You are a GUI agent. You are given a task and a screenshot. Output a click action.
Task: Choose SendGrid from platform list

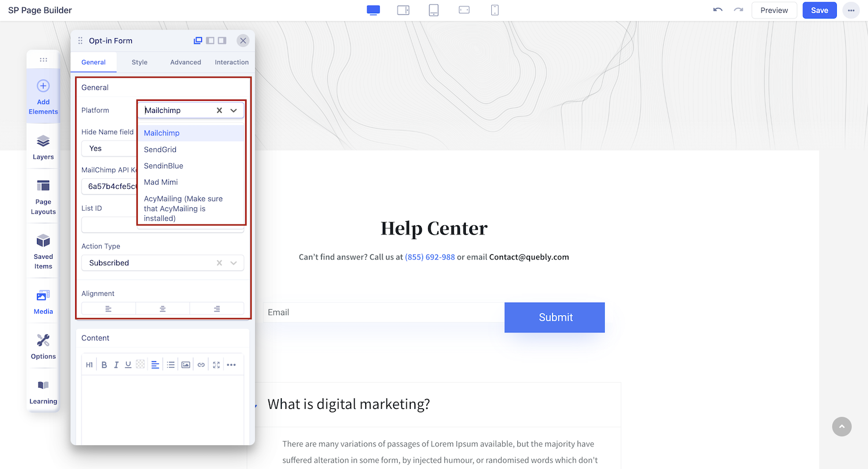[160, 149]
